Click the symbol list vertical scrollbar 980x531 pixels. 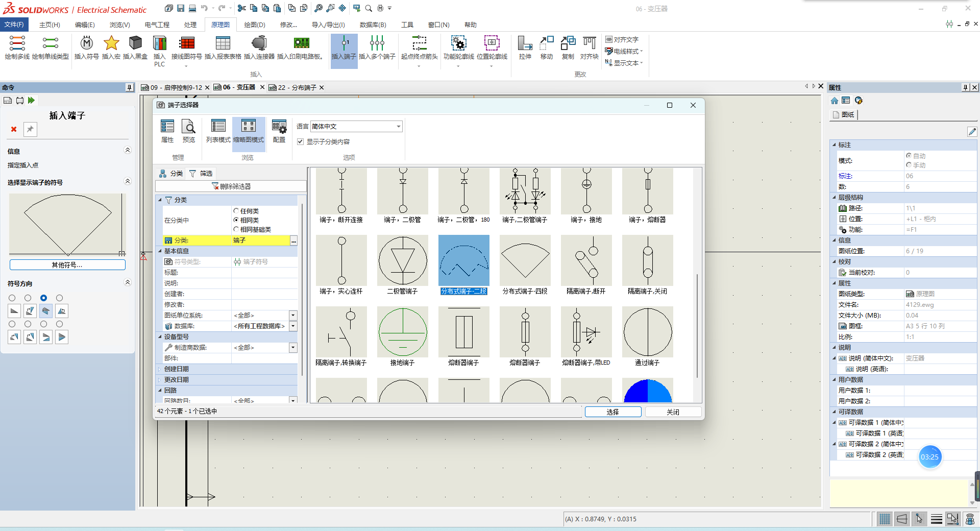pos(697,327)
